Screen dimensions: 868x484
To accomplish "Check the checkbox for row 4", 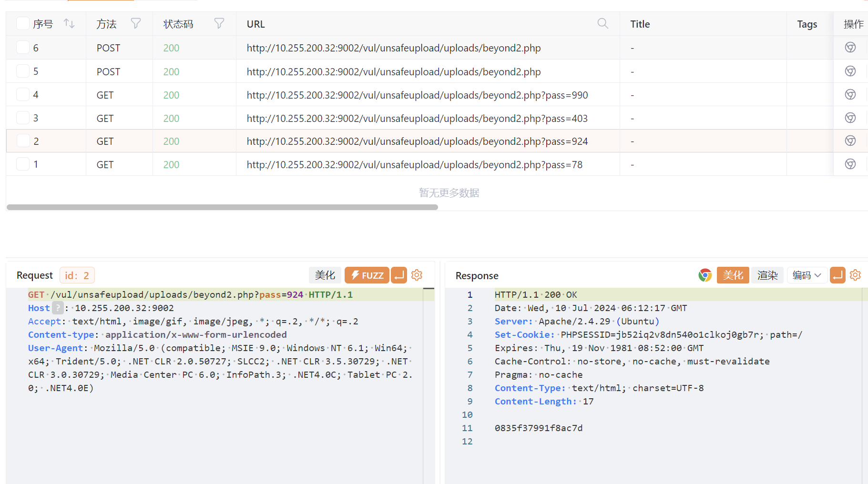I will pyautogui.click(x=23, y=94).
